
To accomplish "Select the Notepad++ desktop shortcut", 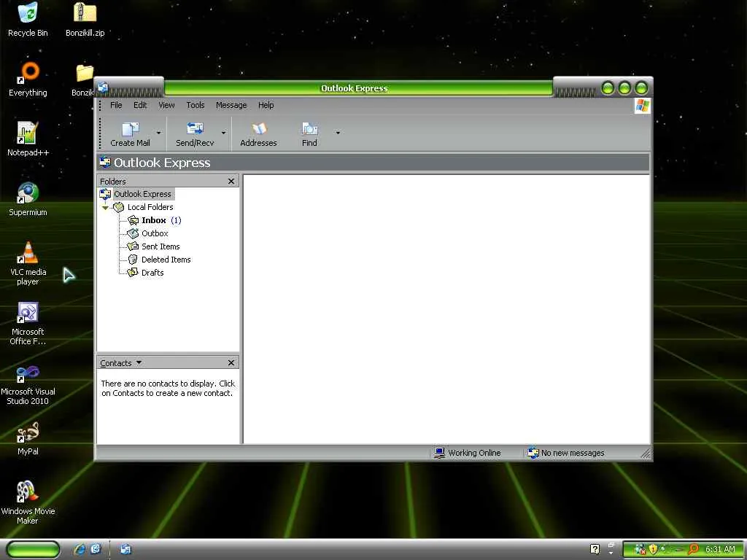I will (x=28, y=139).
